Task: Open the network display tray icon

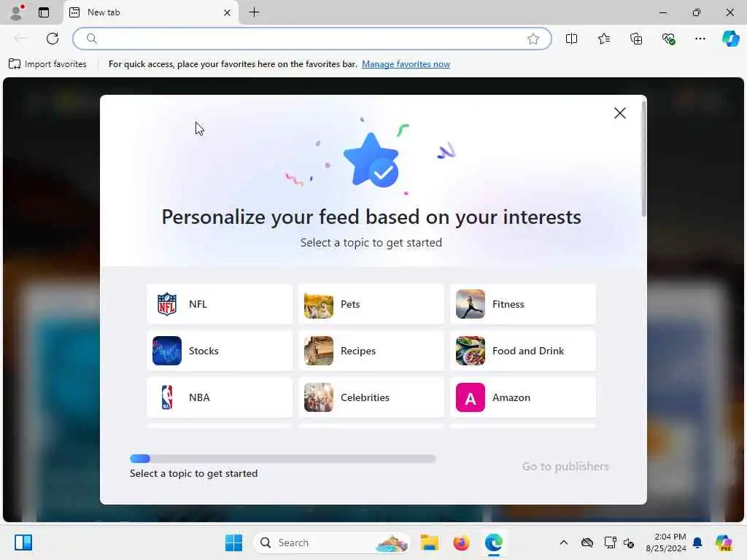Action: (611, 542)
